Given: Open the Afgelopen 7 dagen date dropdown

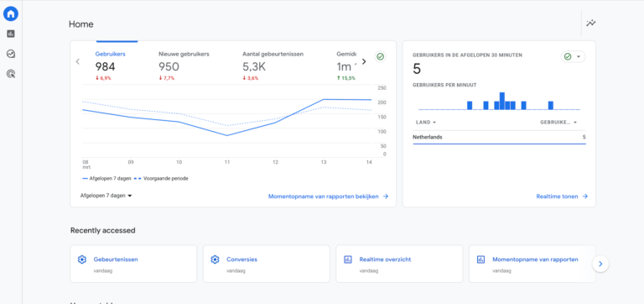Looking at the screenshot, I should pos(106,196).
